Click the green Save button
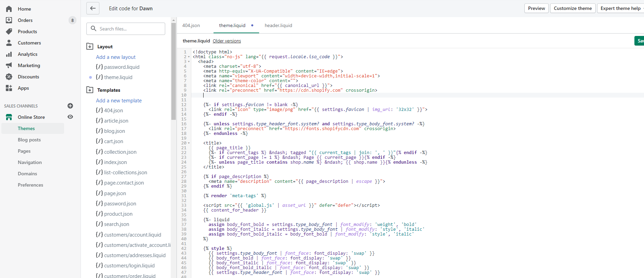Viewport: 644px width, 278px height. (639, 41)
